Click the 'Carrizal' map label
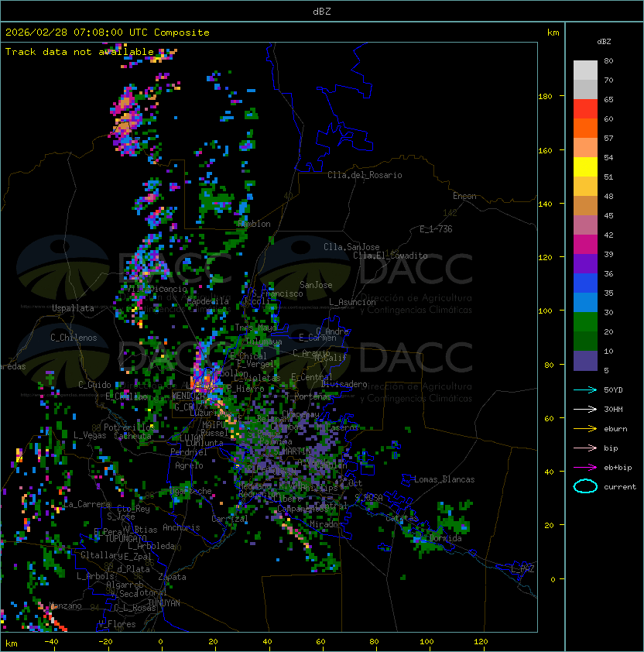The image size is (644, 652). tap(229, 519)
